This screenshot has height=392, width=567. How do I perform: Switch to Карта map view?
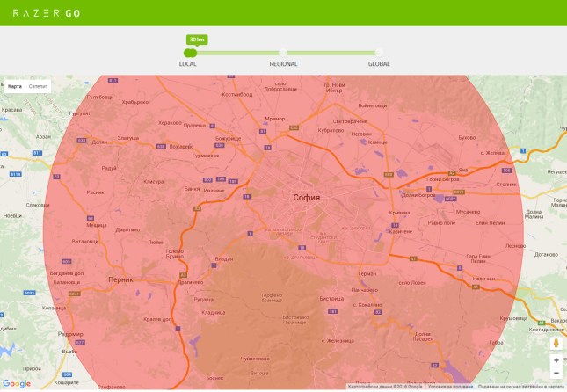(15, 87)
